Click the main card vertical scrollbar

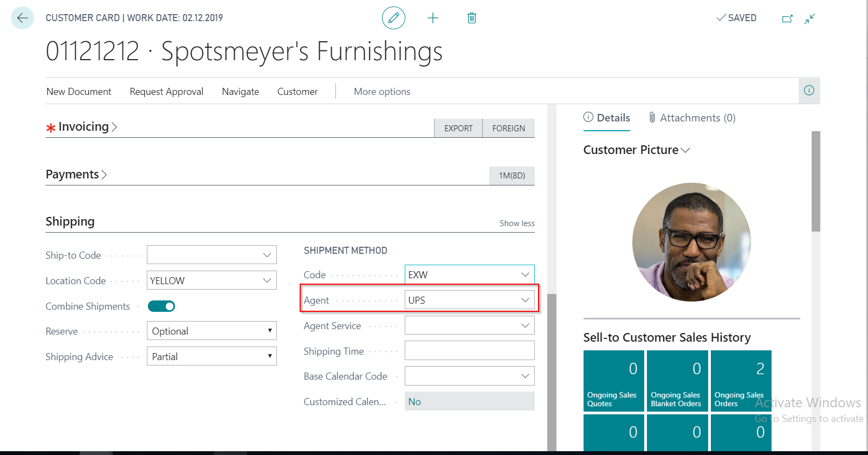[x=552, y=372]
